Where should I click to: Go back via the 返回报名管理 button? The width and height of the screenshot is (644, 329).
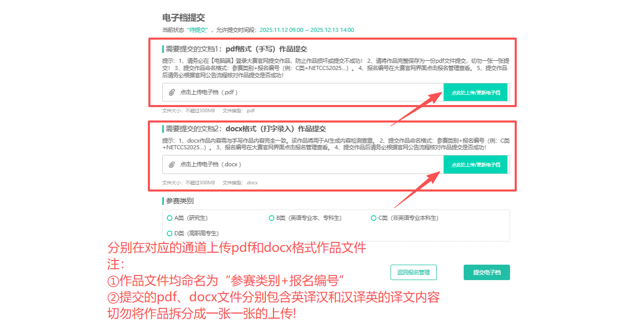point(413,272)
